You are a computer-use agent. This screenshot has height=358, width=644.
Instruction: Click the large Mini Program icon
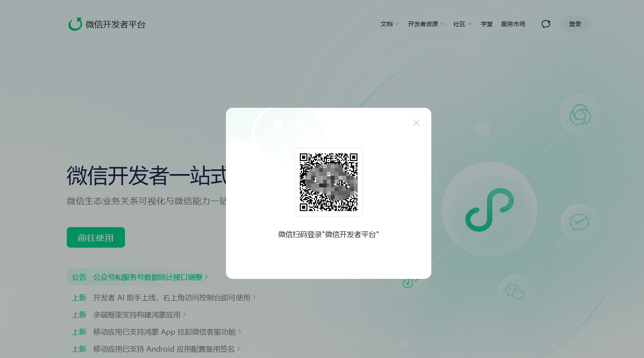point(490,210)
